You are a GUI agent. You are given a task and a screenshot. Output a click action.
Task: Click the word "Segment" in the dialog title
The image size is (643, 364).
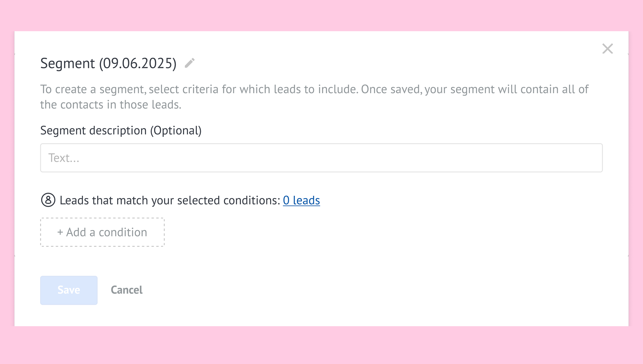click(68, 63)
